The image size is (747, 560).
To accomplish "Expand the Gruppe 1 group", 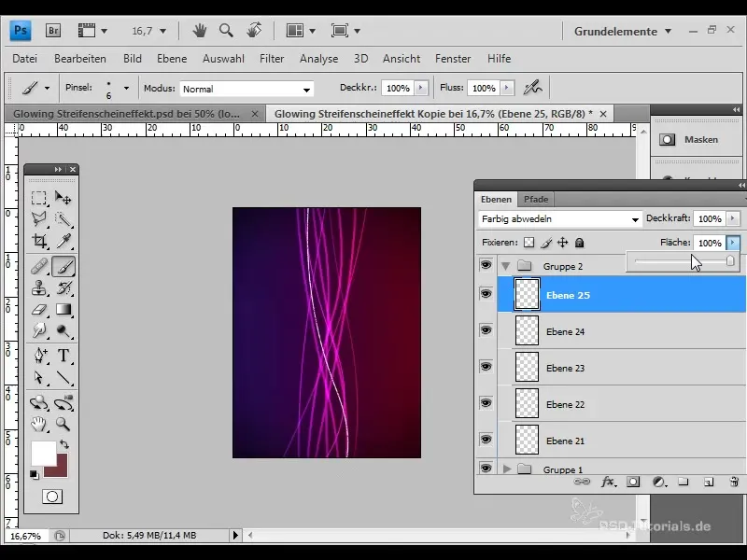I will (x=507, y=469).
